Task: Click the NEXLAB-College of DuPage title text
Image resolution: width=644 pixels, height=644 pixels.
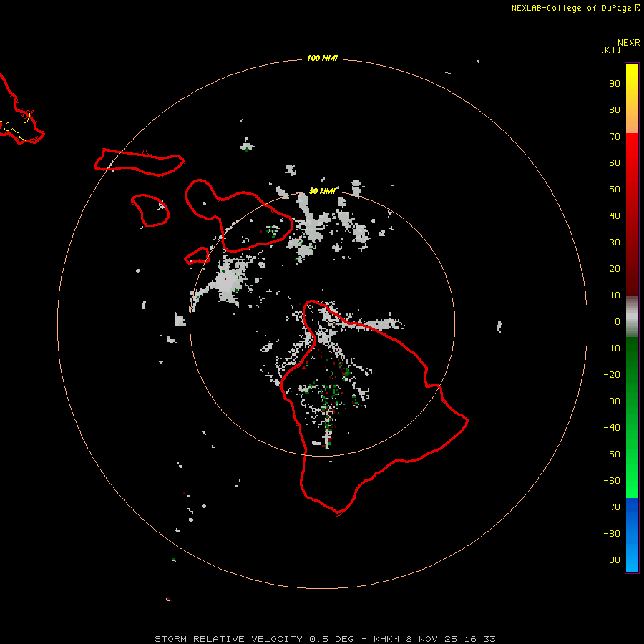Action: (571, 8)
